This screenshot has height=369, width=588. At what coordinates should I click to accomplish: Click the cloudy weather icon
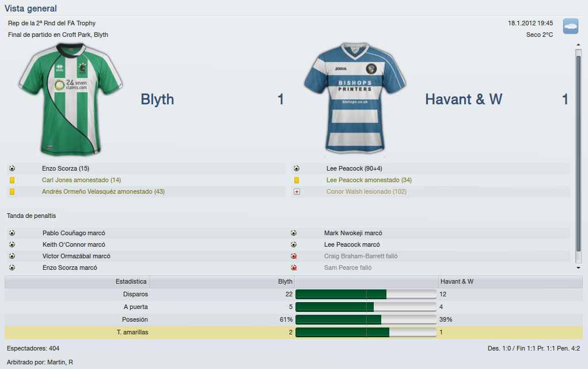pyautogui.click(x=570, y=27)
